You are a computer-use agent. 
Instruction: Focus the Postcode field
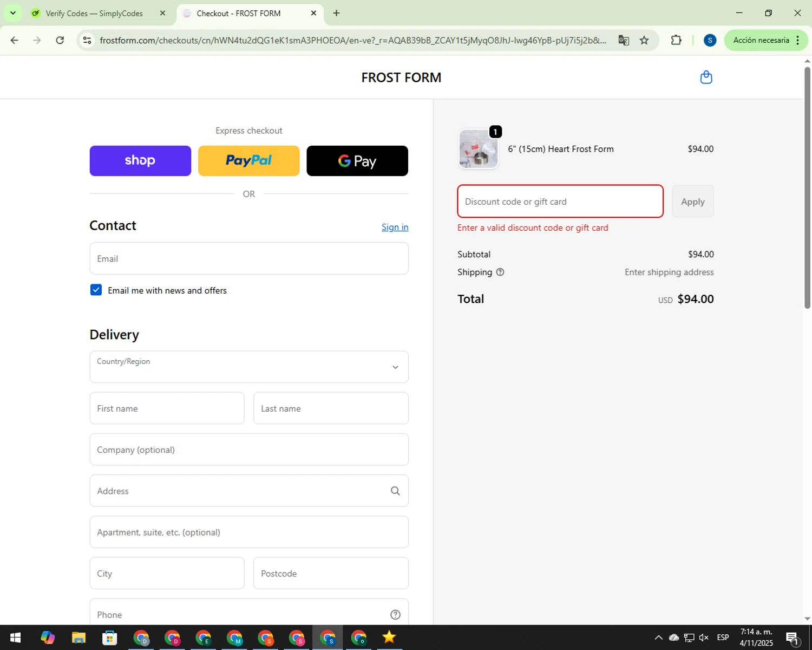tap(331, 573)
